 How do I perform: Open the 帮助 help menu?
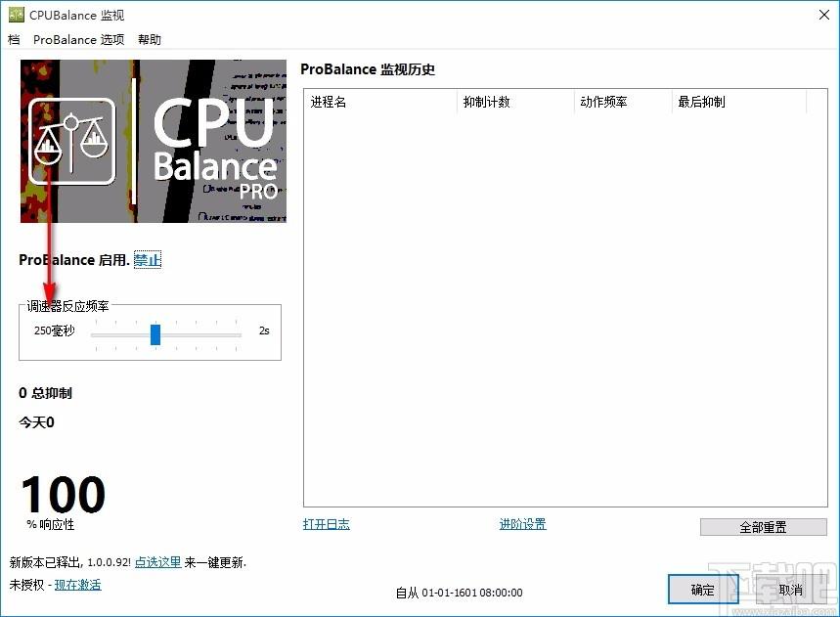(x=149, y=40)
